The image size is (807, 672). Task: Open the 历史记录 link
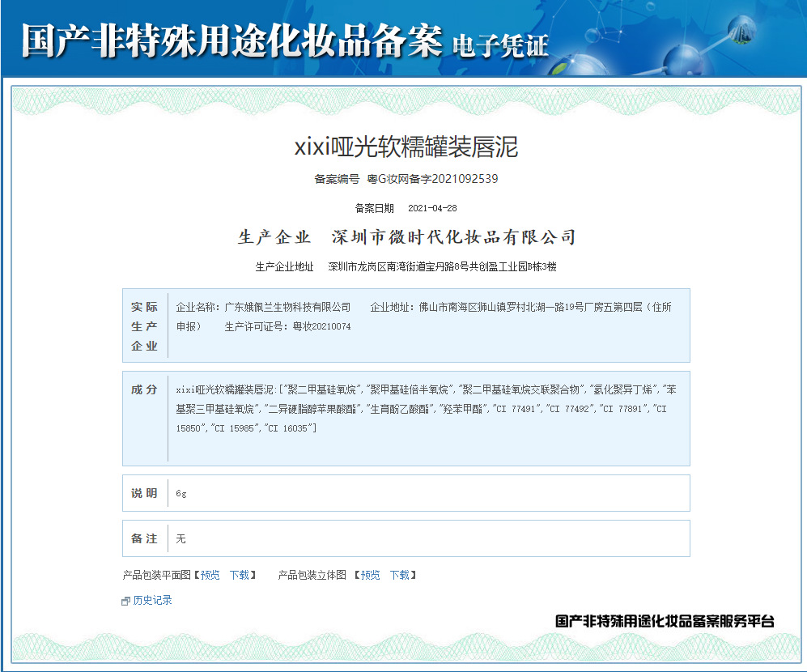(152, 600)
